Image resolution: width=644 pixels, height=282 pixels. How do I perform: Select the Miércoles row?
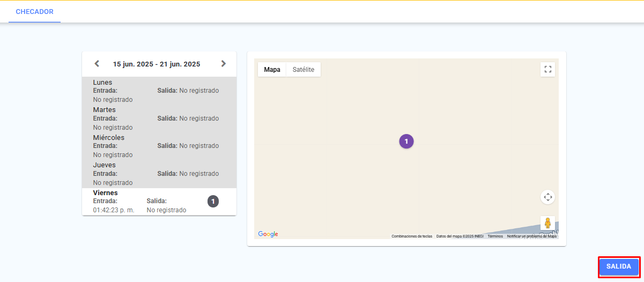159,146
